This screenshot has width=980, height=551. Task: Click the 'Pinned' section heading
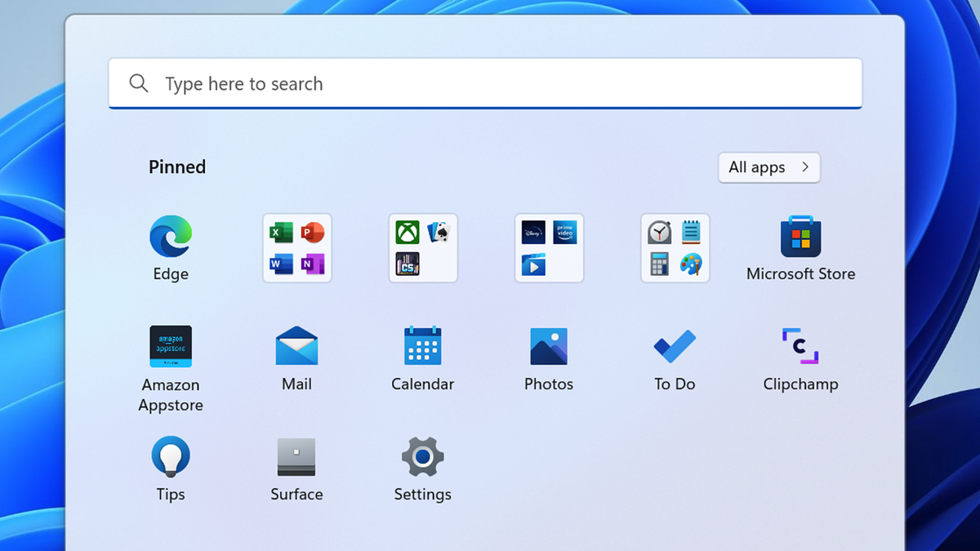177,167
